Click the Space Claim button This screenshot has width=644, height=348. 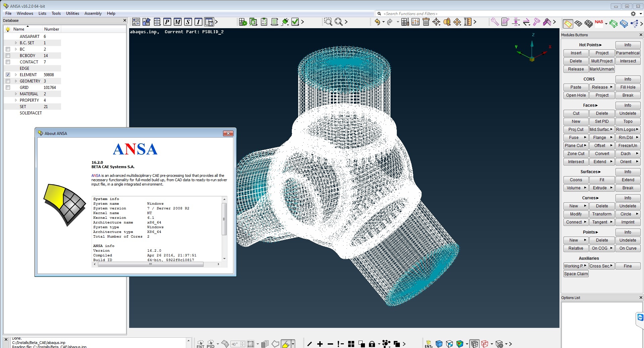(x=576, y=274)
